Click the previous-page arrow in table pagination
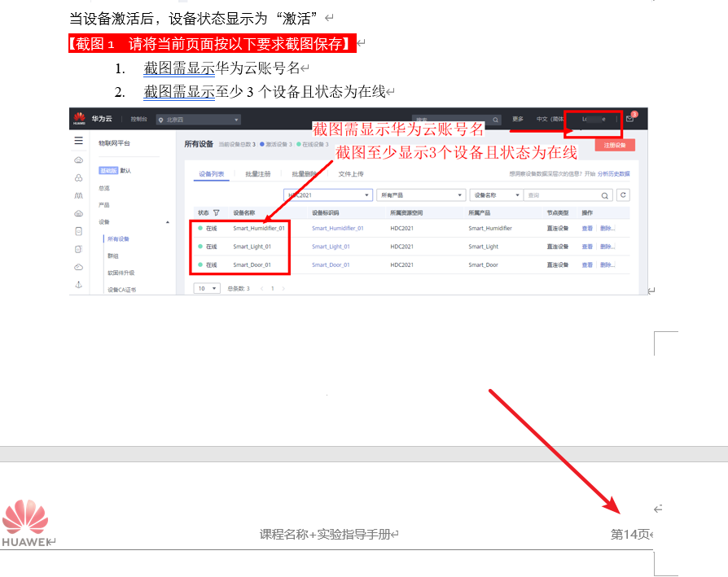The image size is (728, 577). (x=262, y=288)
